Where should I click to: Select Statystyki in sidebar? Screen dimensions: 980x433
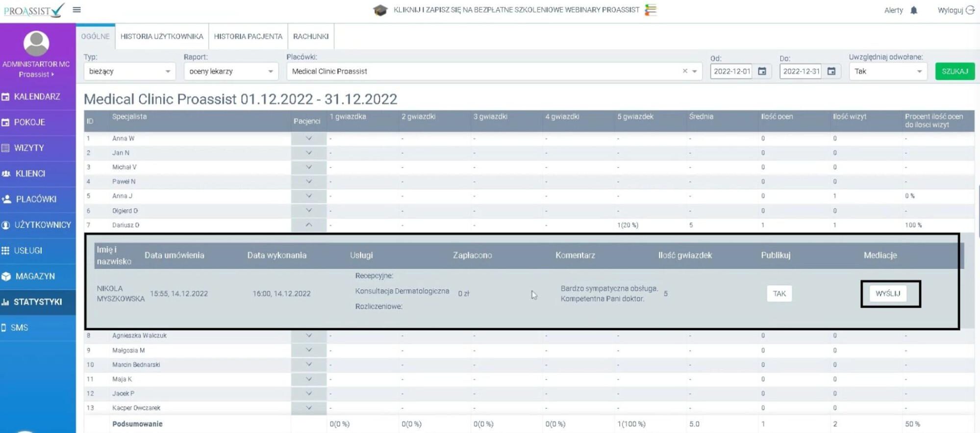(38, 302)
